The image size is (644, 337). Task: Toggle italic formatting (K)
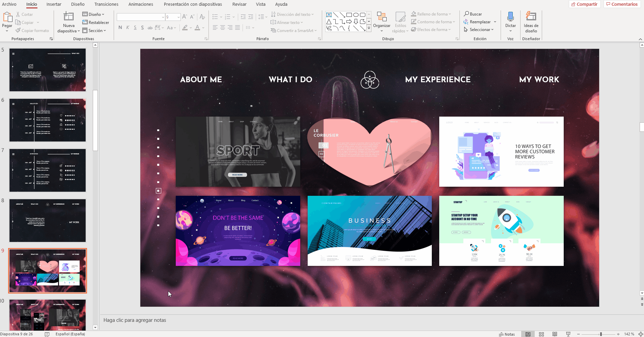click(128, 28)
